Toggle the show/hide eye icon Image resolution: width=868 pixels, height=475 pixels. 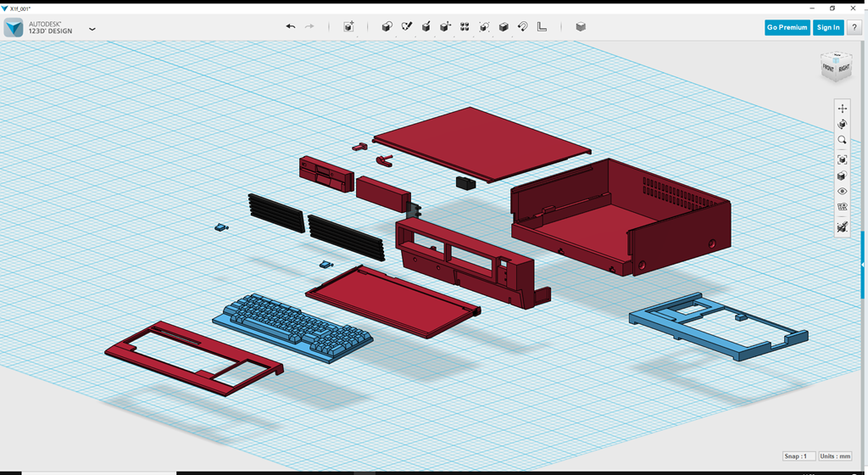point(842,192)
